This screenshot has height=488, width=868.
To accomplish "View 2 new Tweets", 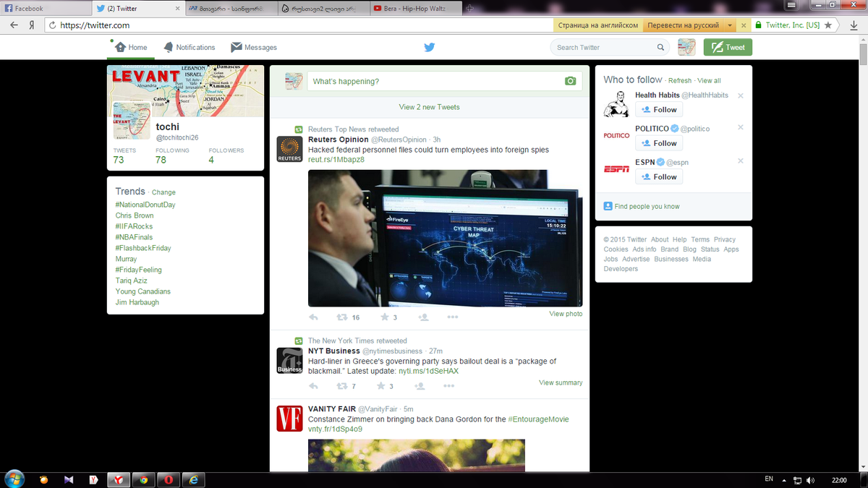I will click(x=430, y=107).
